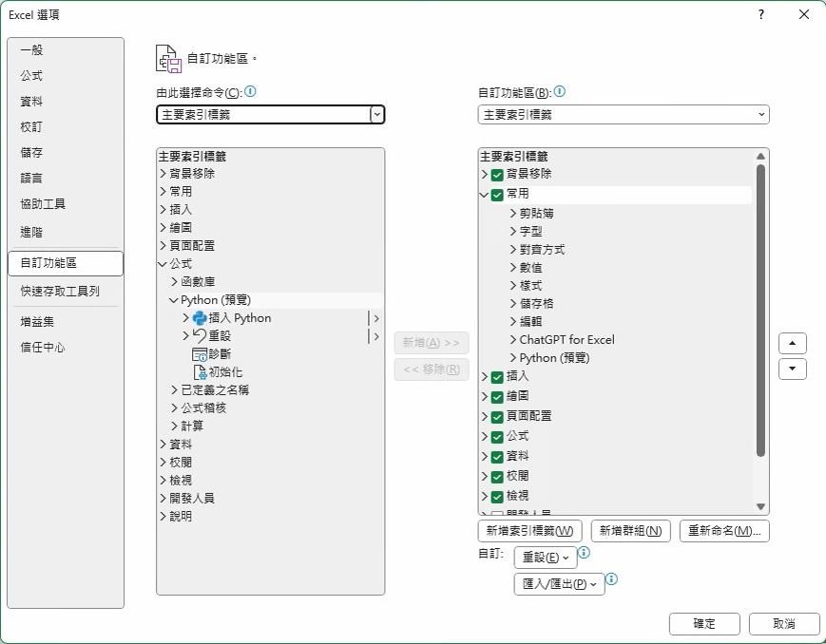Open the 由此選擇命令 dropdown list
The width and height of the screenshot is (826, 644).
pos(378,114)
